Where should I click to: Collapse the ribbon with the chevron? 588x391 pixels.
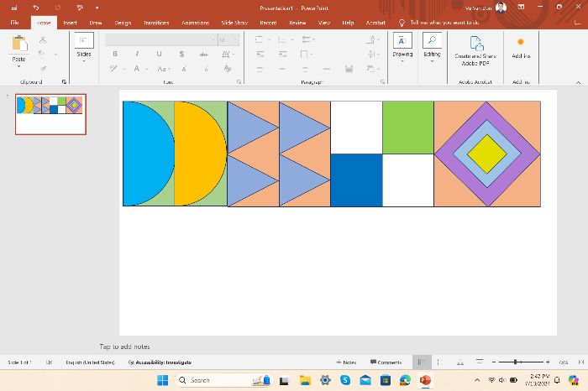pyautogui.click(x=578, y=82)
